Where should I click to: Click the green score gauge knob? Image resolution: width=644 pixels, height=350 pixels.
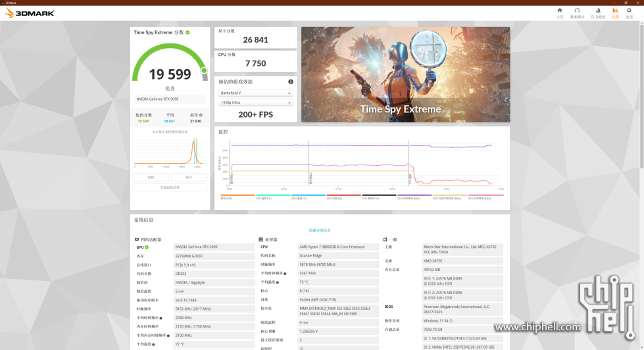204,70
